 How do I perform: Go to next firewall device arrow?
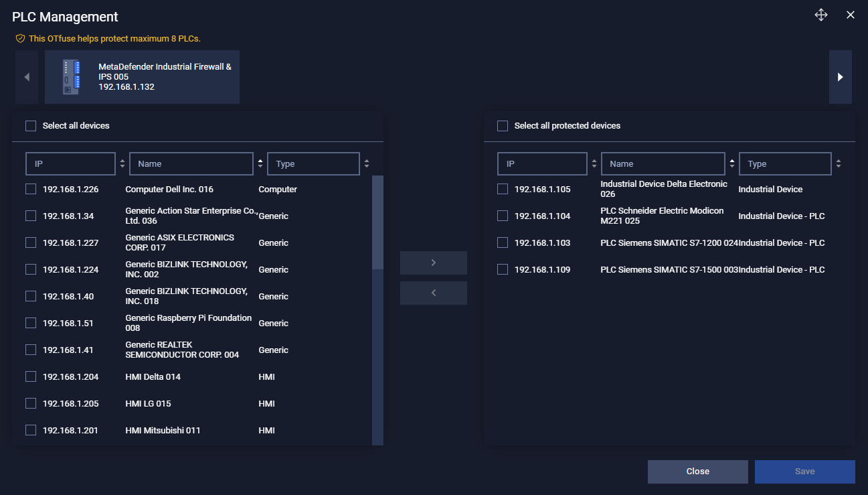[x=841, y=77]
